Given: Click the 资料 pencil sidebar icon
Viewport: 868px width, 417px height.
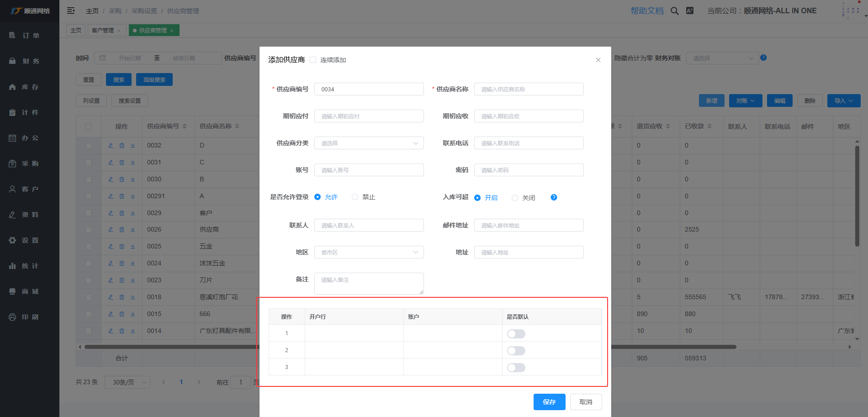Looking at the screenshot, I should click(x=12, y=215).
